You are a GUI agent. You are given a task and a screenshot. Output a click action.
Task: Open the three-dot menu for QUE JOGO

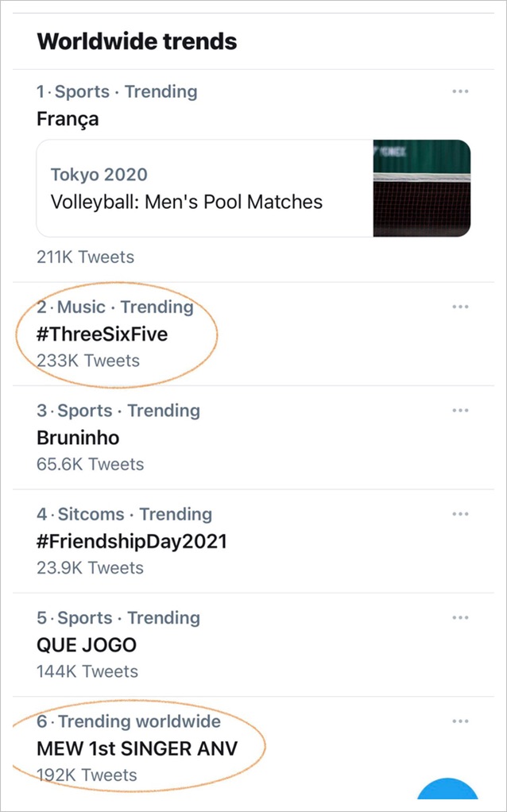click(x=460, y=617)
